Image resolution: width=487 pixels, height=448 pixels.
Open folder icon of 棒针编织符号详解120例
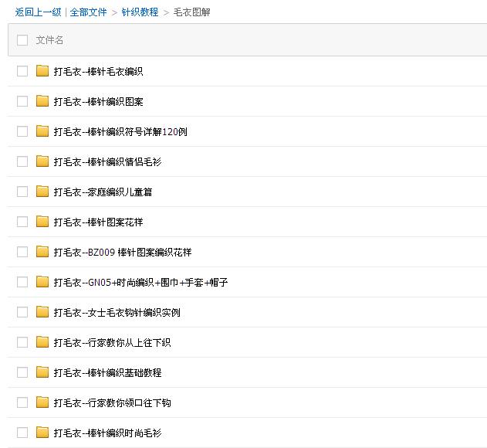[42, 131]
